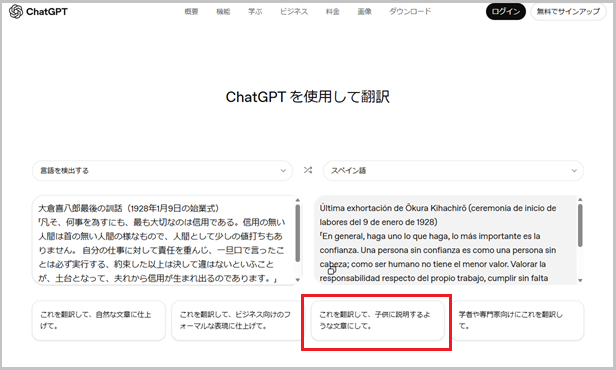
Task: Open the 料金 menu item
Action: (x=332, y=12)
